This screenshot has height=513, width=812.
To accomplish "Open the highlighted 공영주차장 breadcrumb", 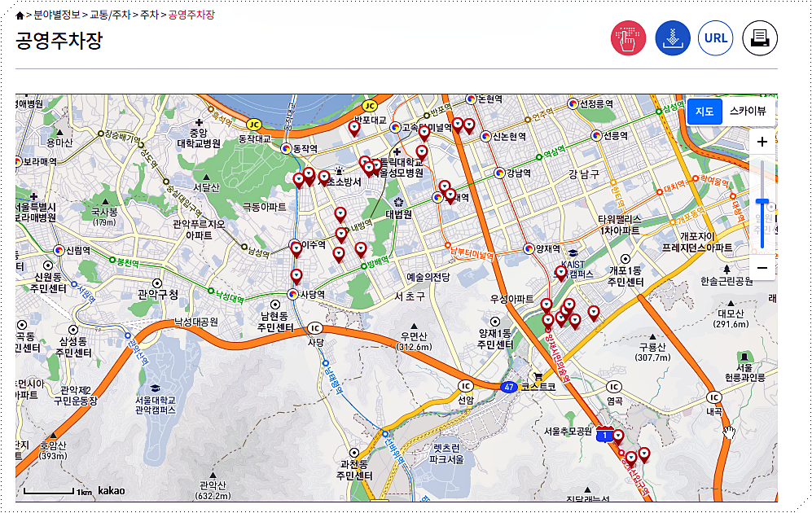I will point(191,15).
